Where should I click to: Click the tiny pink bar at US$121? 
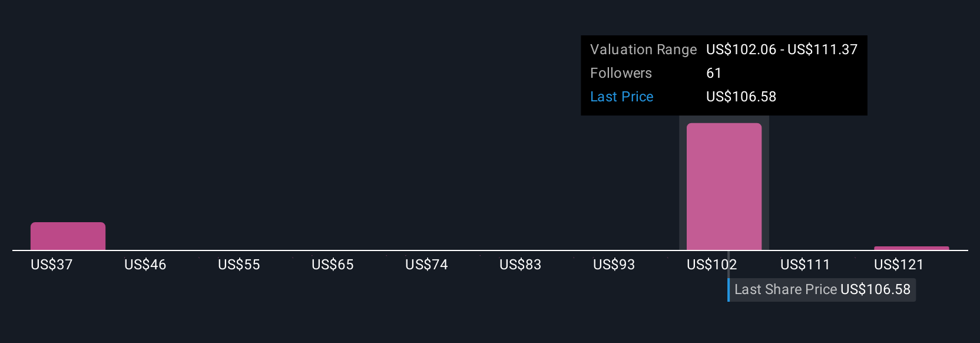911,248
